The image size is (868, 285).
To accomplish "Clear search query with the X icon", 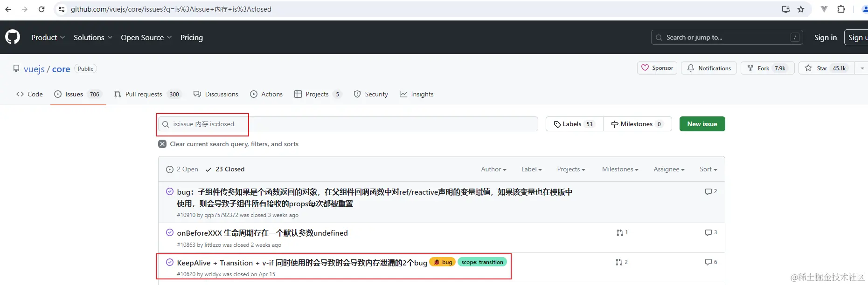I will (162, 144).
